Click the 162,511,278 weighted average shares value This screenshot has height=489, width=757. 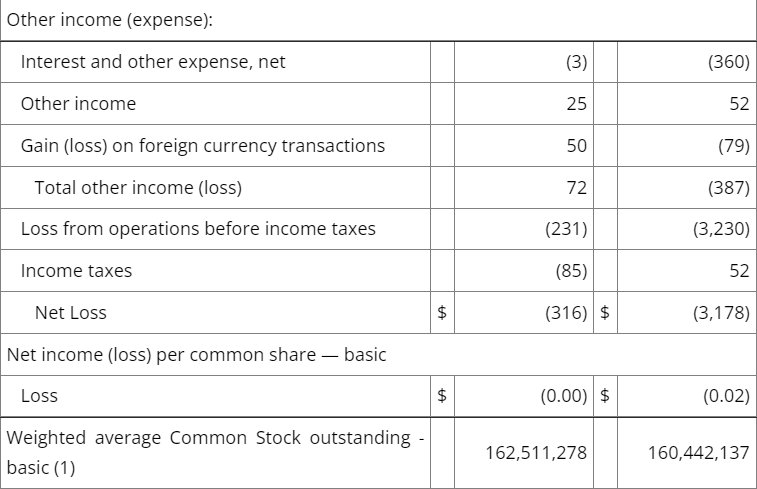pos(535,453)
